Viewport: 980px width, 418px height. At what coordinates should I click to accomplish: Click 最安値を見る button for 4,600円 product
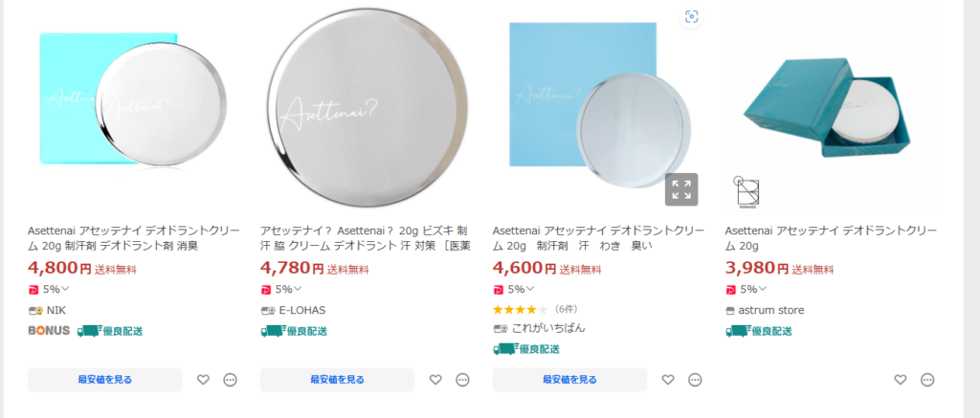(x=569, y=380)
